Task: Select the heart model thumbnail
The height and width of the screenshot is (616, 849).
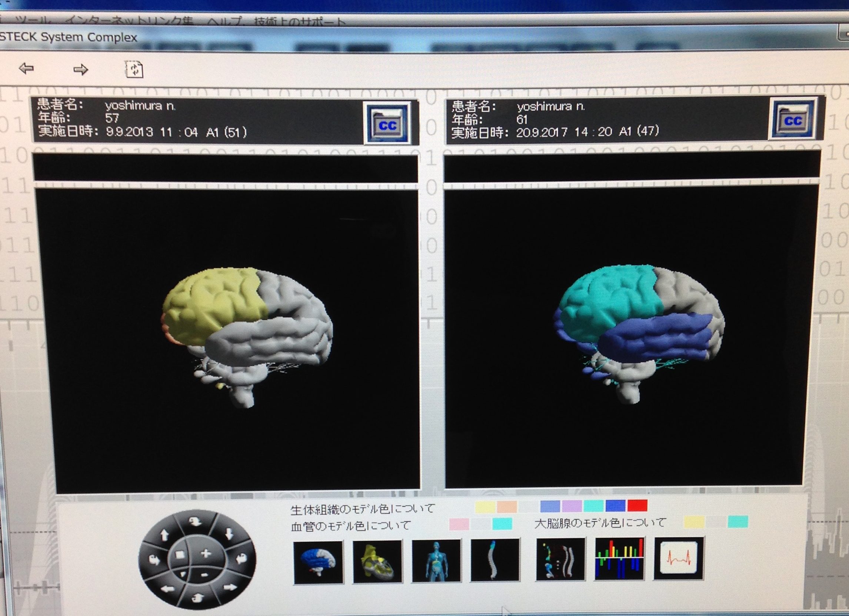Action: [x=377, y=561]
